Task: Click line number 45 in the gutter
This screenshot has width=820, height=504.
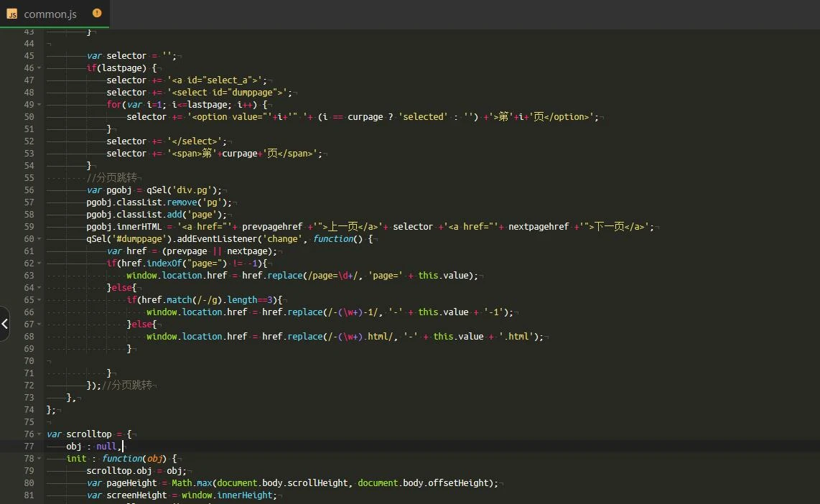Action: point(29,56)
